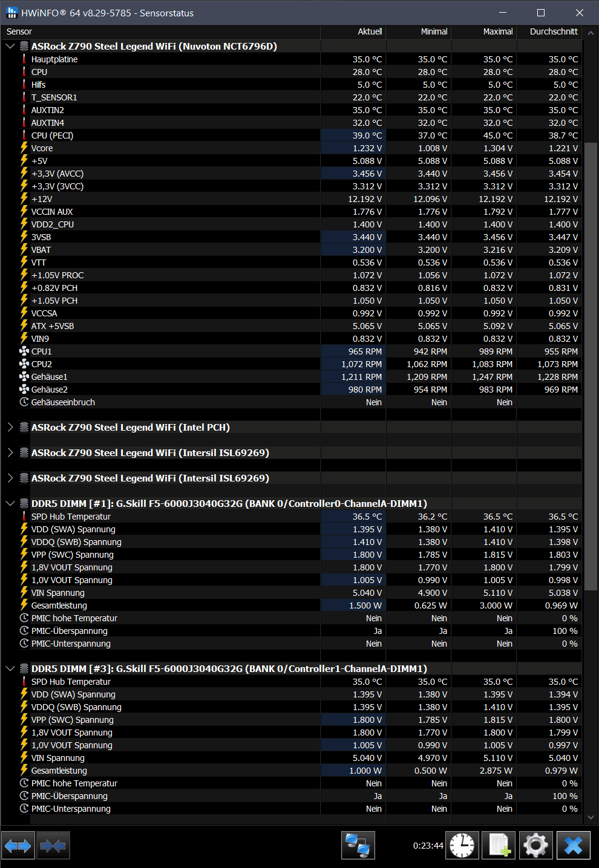Select the Gehäuse1 row label
The height and width of the screenshot is (868, 599).
pos(50,377)
